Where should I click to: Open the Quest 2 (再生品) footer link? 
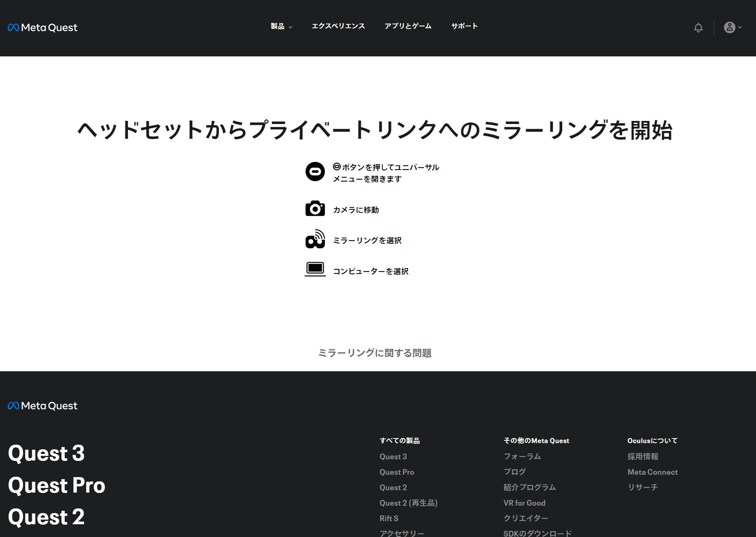pos(408,503)
